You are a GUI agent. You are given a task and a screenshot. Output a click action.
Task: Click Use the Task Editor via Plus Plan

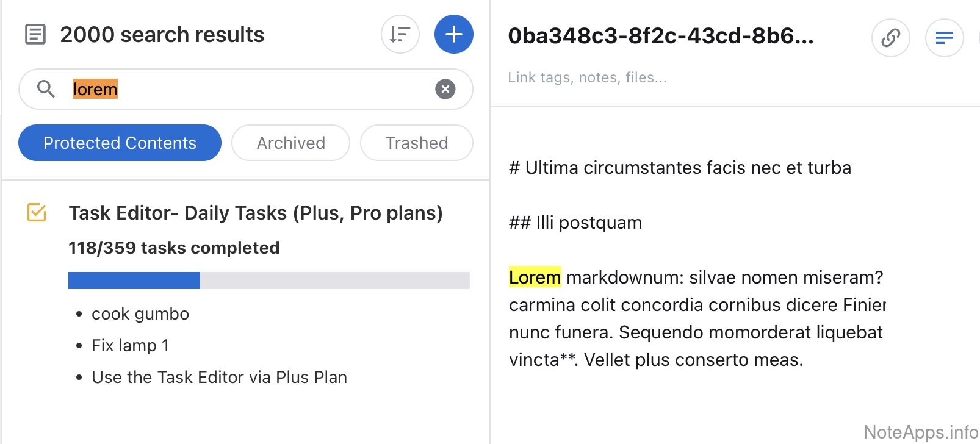[219, 378]
